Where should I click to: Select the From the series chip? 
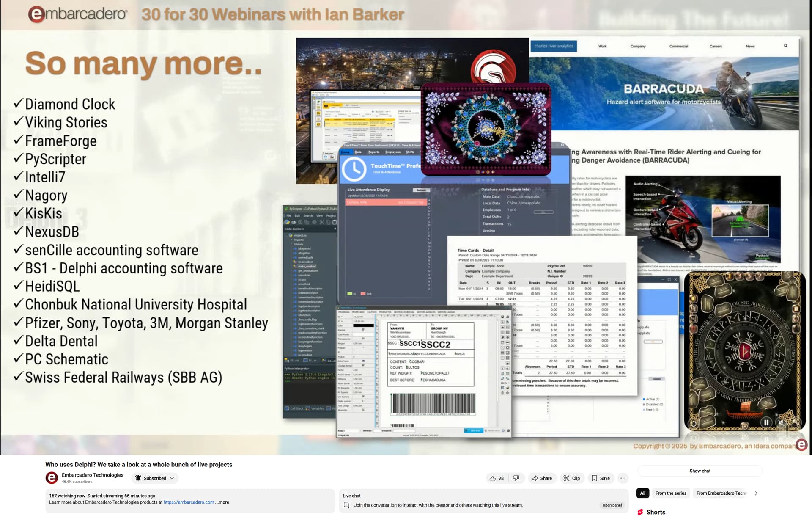(671, 493)
